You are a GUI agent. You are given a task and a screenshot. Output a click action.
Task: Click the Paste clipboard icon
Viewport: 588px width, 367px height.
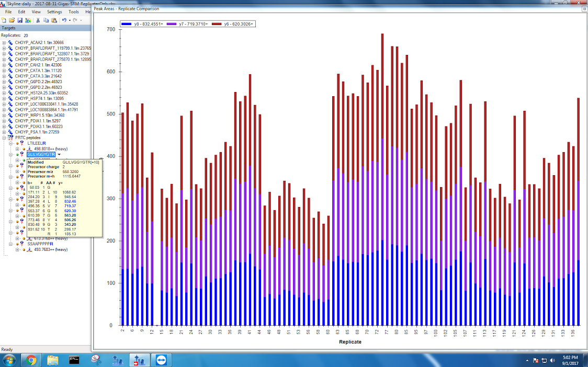pos(53,20)
